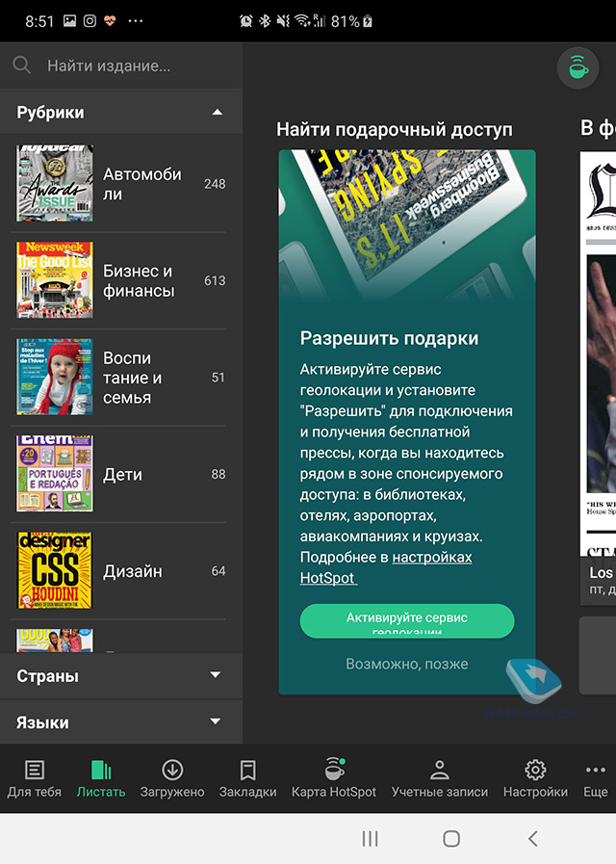This screenshot has height=864, width=616.
Task: Select the Автомобили category label
Action: point(142,184)
